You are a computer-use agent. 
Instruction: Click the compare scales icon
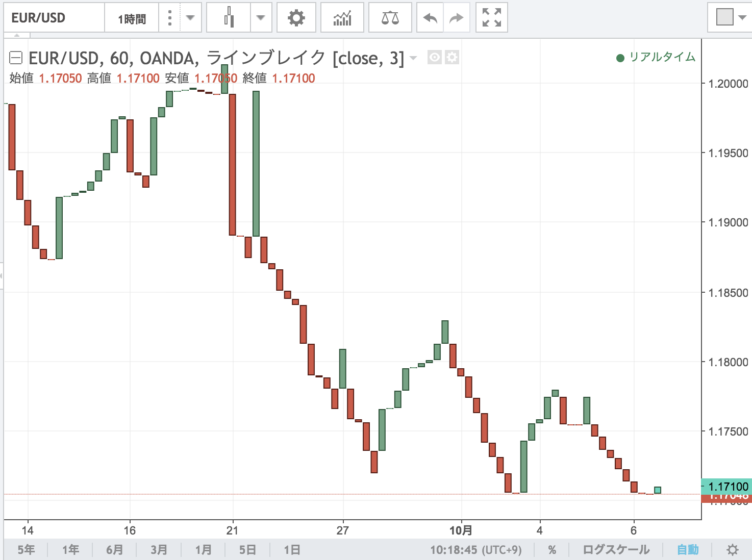pyautogui.click(x=390, y=18)
